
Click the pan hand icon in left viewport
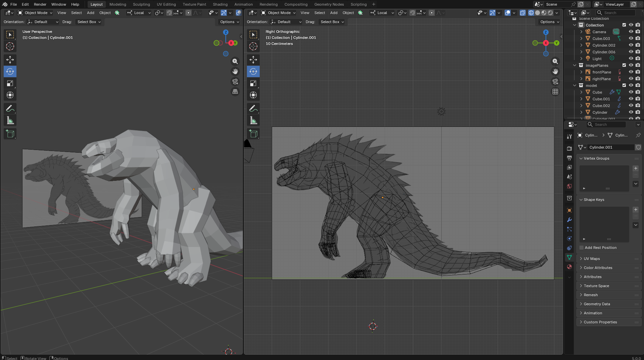tap(235, 71)
